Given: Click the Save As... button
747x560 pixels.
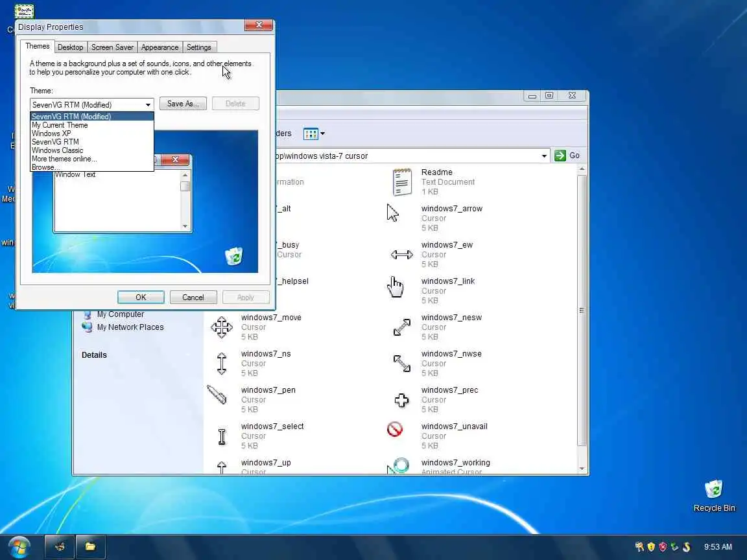Looking at the screenshot, I should click(x=183, y=104).
